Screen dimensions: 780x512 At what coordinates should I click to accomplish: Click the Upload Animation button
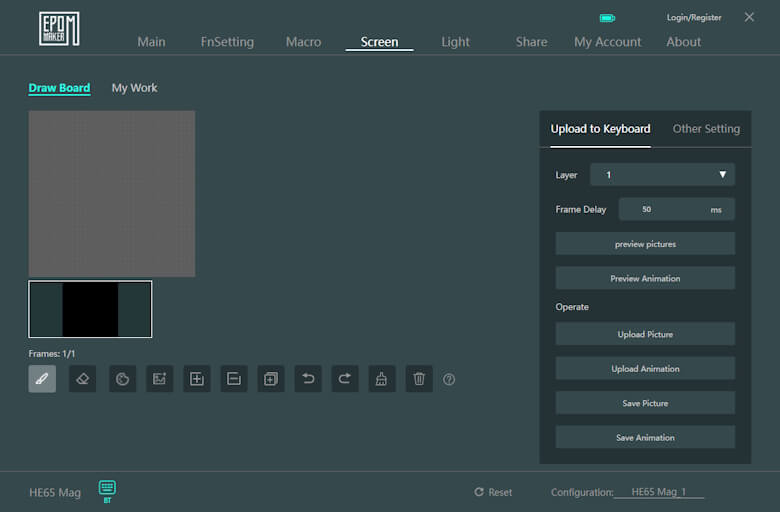645,369
